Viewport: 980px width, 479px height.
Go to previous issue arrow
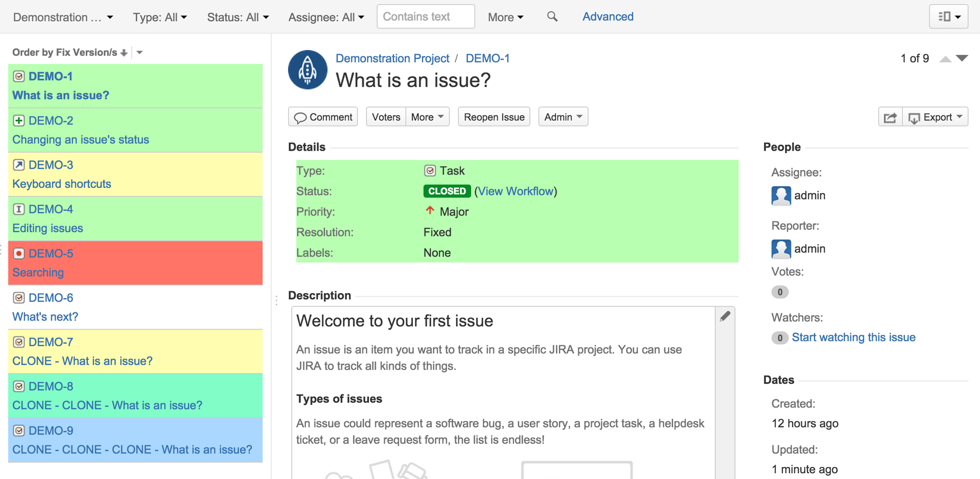[x=945, y=59]
